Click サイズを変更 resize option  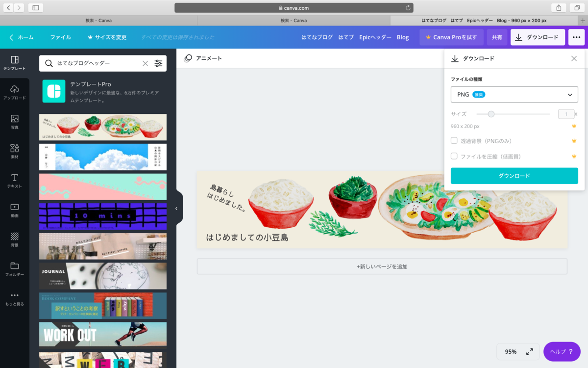click(107, 37)
